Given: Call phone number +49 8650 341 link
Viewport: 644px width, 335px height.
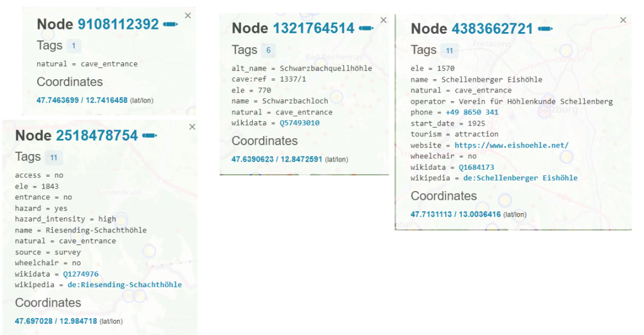Looking at the screenshot, I should point(472,112).
